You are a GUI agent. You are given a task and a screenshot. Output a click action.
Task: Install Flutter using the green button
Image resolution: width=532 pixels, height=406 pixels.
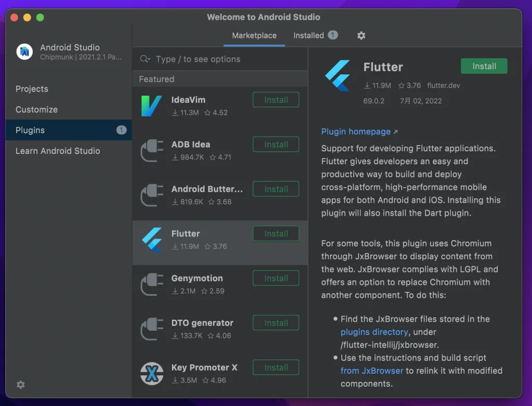[x=484, y=67]
